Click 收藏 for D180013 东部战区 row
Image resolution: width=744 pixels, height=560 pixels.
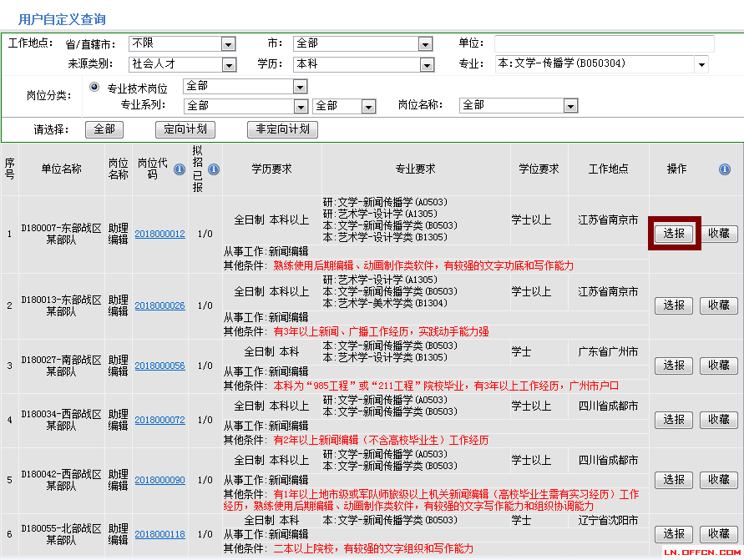(719, 305)
